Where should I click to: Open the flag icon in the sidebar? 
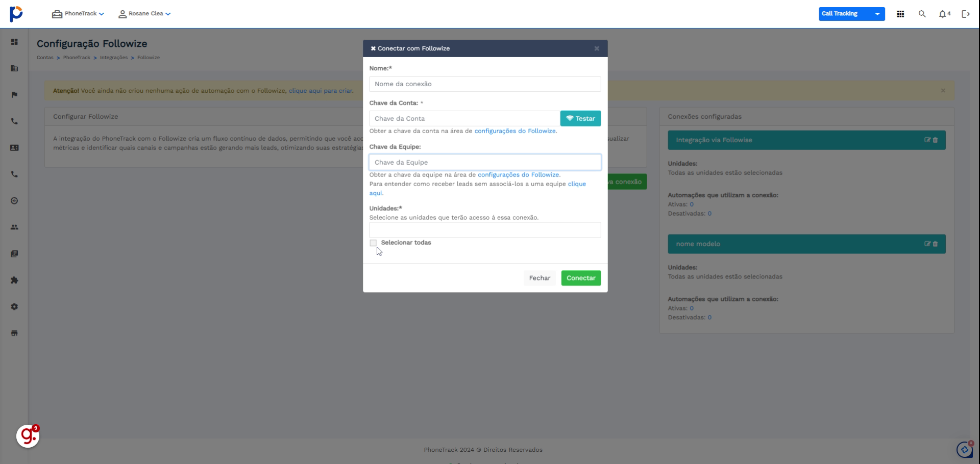[14, 95]
